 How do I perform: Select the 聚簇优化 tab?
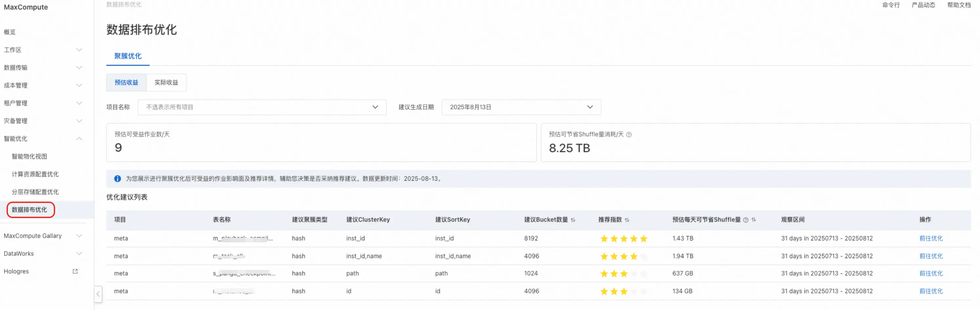128,56
